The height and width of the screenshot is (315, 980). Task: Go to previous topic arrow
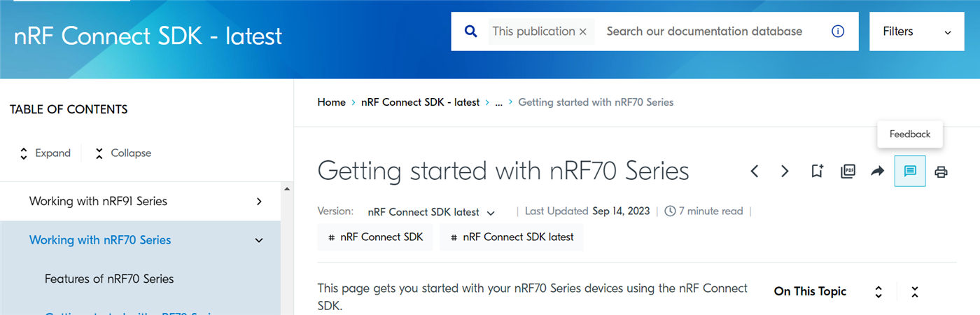pos(755,171)
